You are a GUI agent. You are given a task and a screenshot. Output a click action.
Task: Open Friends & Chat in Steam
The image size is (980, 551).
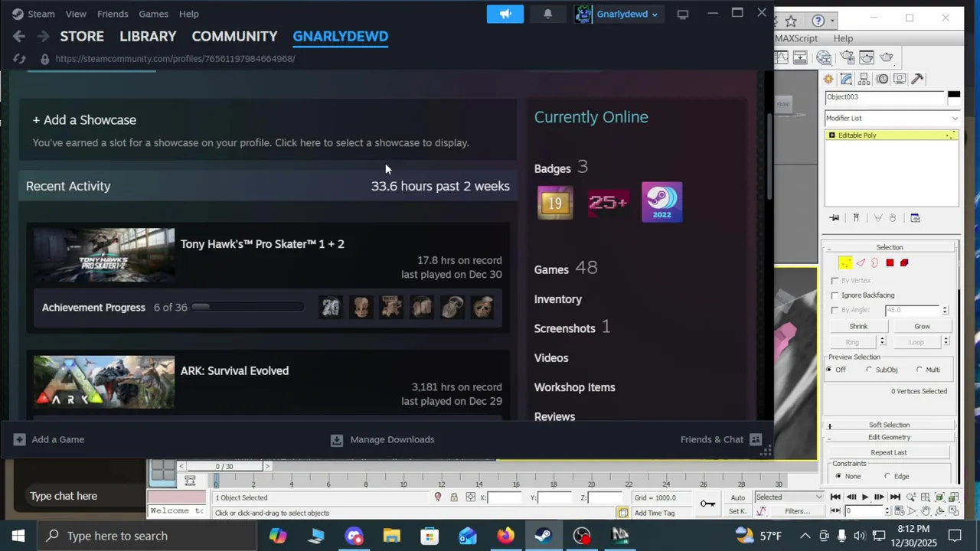click(x=720, y=439)
